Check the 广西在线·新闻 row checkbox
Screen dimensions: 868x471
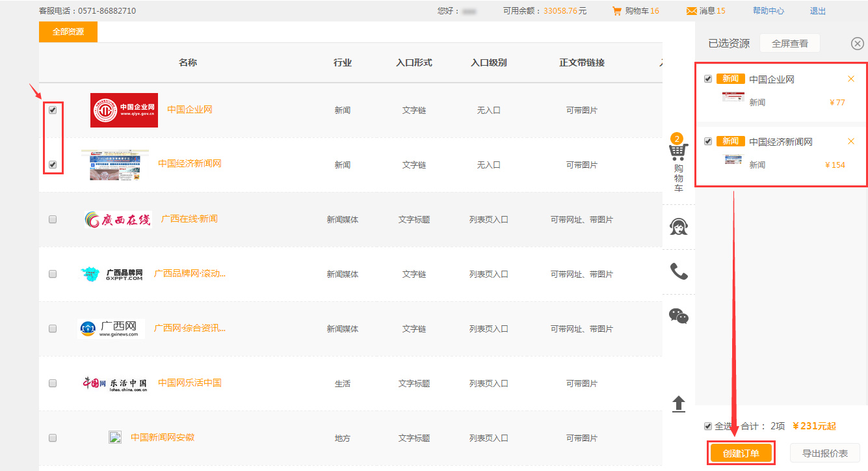tap(53, 219)
